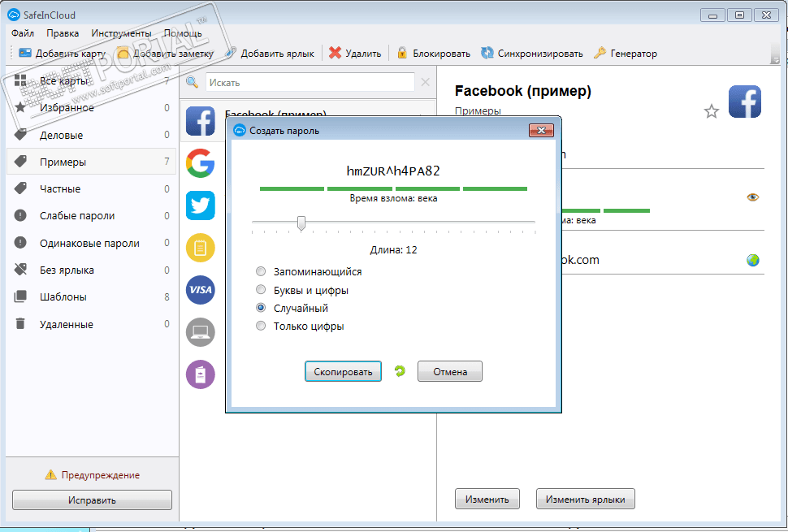Viewport: 788px width, 532px height.
Task: Select the Twitter card icon
Action: (x=201, y=205)
